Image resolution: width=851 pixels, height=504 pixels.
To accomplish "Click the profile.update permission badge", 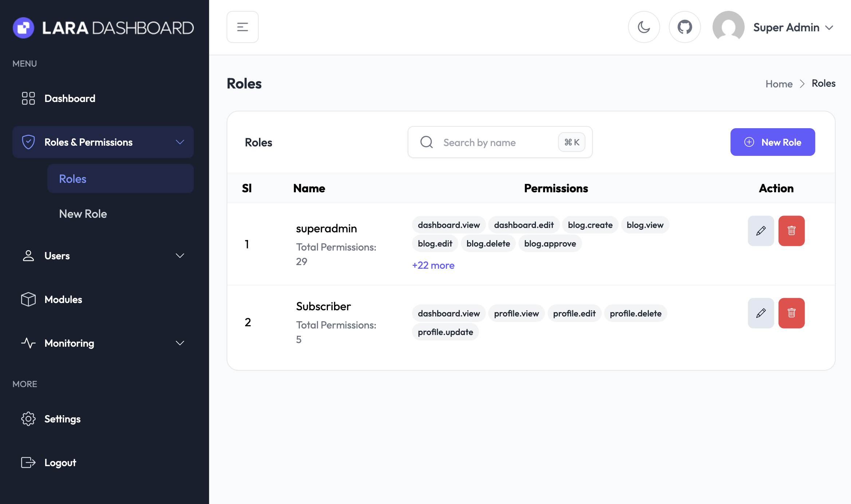I will [446, 332].
